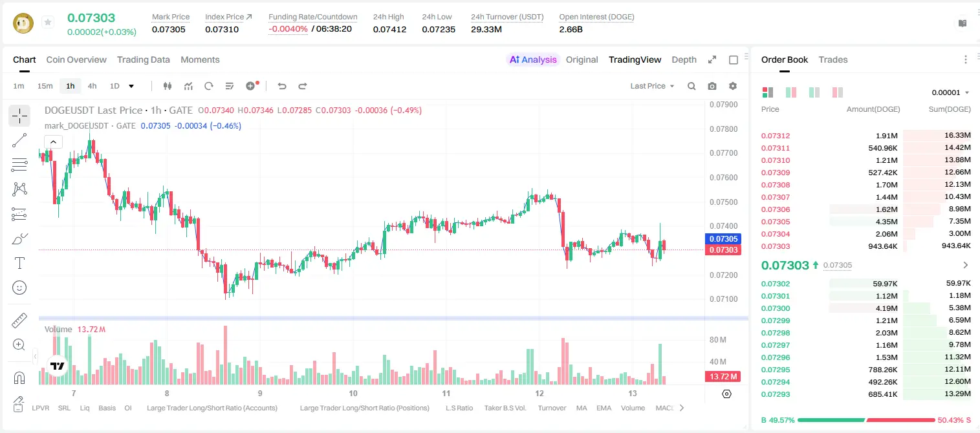Image resolution: width=980 pixels, height=433 pixels.
Task: Select the 0.07305 ask price row
Action: tap(866, 222)
